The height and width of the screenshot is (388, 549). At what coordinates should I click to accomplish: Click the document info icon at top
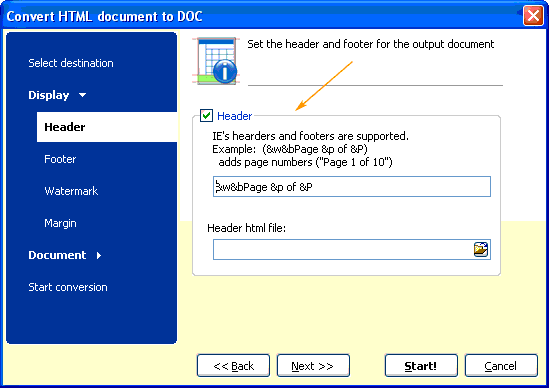point(215,61)
